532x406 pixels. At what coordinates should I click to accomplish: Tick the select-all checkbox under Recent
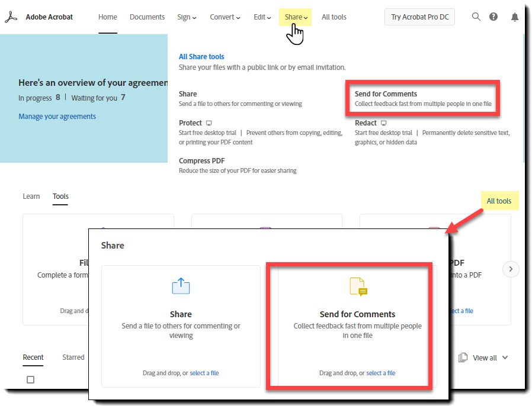pyautogui.click(x=31, y=379)
